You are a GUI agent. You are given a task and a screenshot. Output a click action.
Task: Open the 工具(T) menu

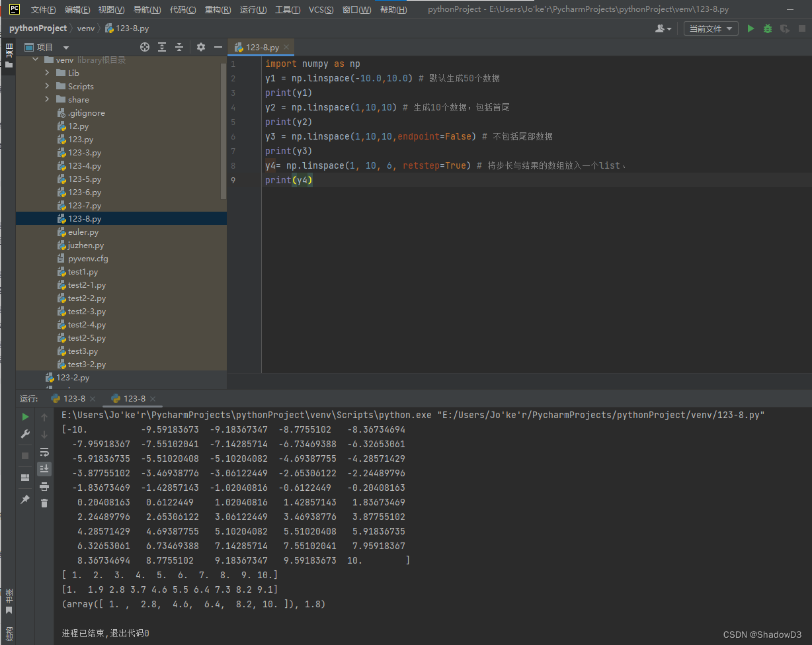(x=288, y=10)
